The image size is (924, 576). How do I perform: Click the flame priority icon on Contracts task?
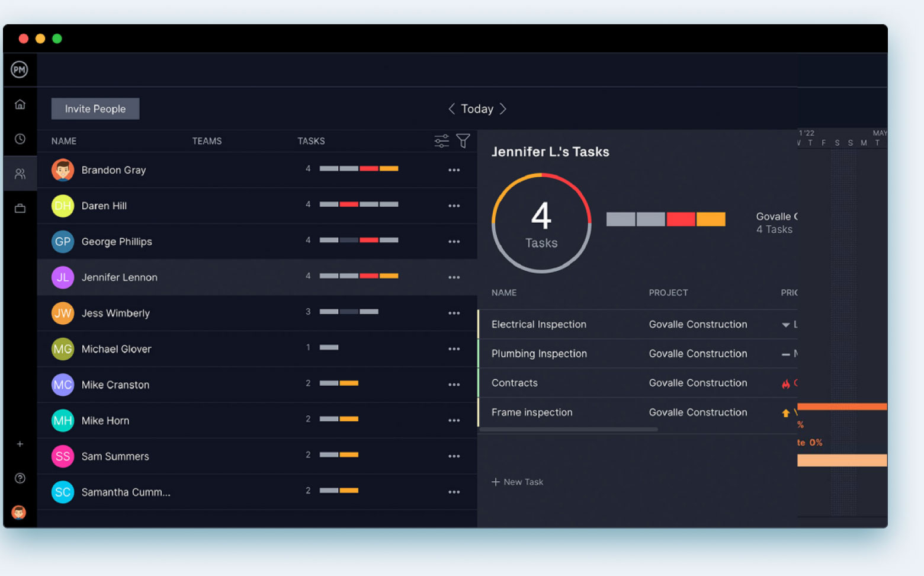[x=786, y=383]
